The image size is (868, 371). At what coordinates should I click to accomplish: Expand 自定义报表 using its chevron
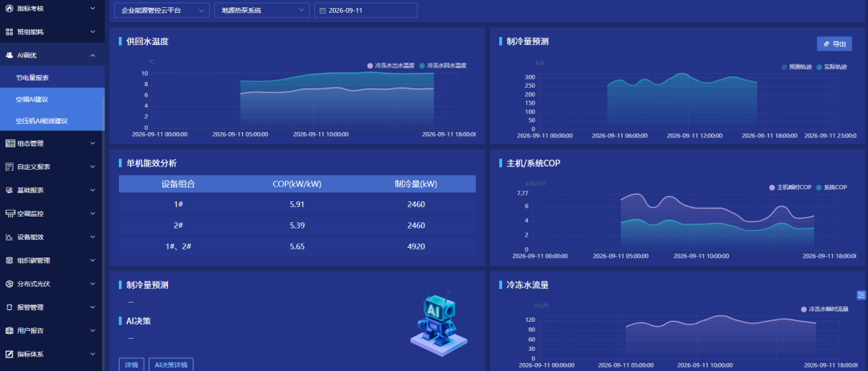pyautogui.click(x=92, y=167)
